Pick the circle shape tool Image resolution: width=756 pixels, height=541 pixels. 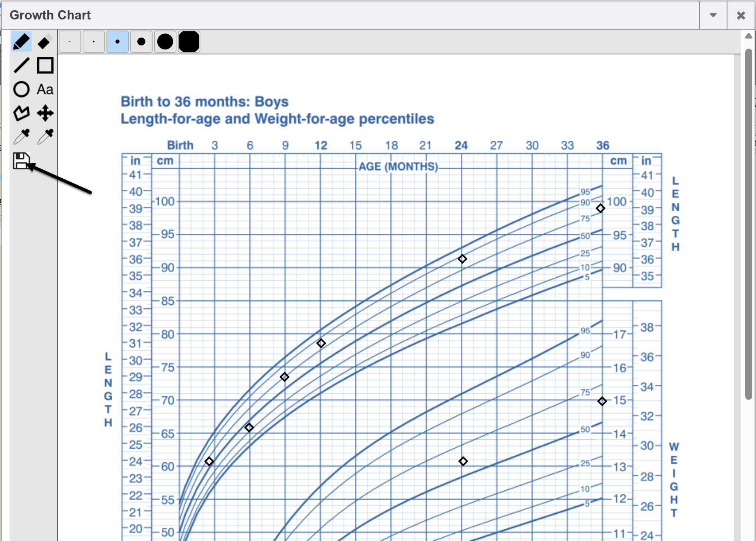[x=21, y=89]
